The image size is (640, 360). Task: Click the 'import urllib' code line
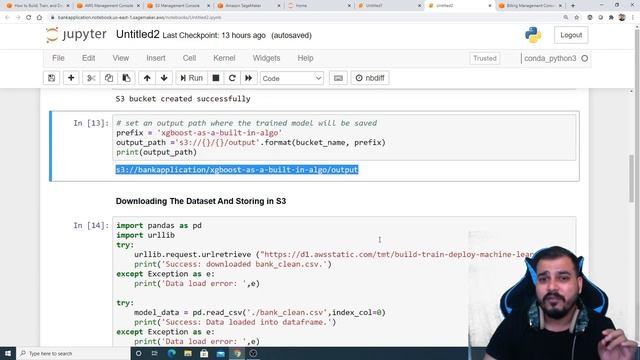145,235
